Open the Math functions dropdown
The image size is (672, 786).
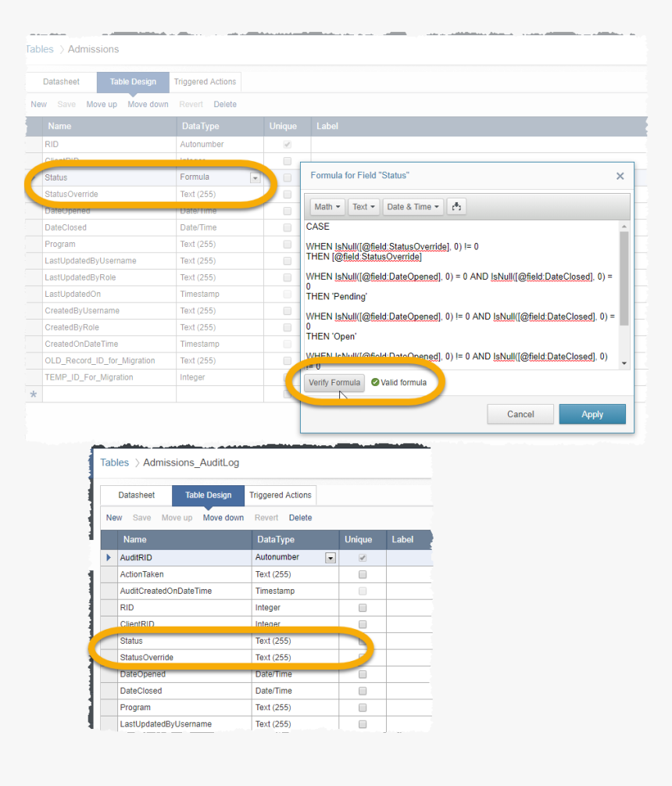(327, 207)
